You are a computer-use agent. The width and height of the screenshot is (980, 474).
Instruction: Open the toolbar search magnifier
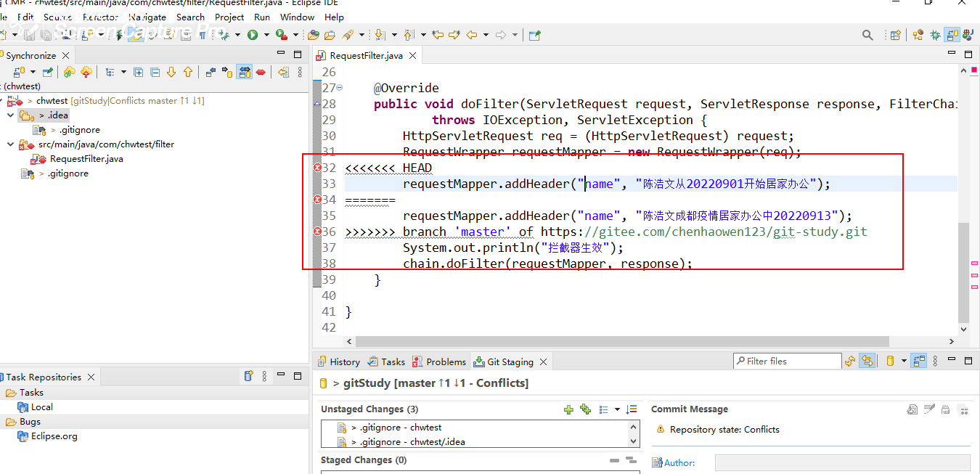click(867, 35)
